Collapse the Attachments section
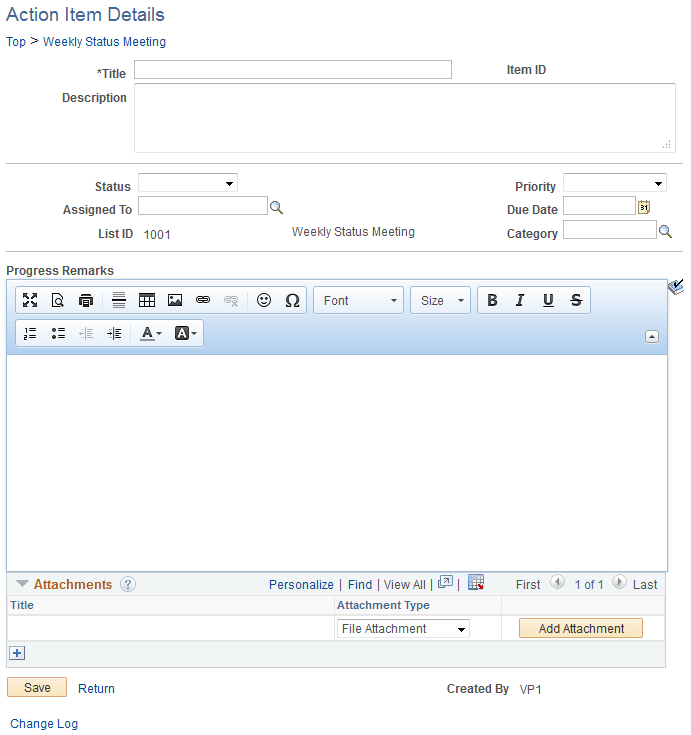This screenshot has width=691, height=735. [x=22, y=584]
